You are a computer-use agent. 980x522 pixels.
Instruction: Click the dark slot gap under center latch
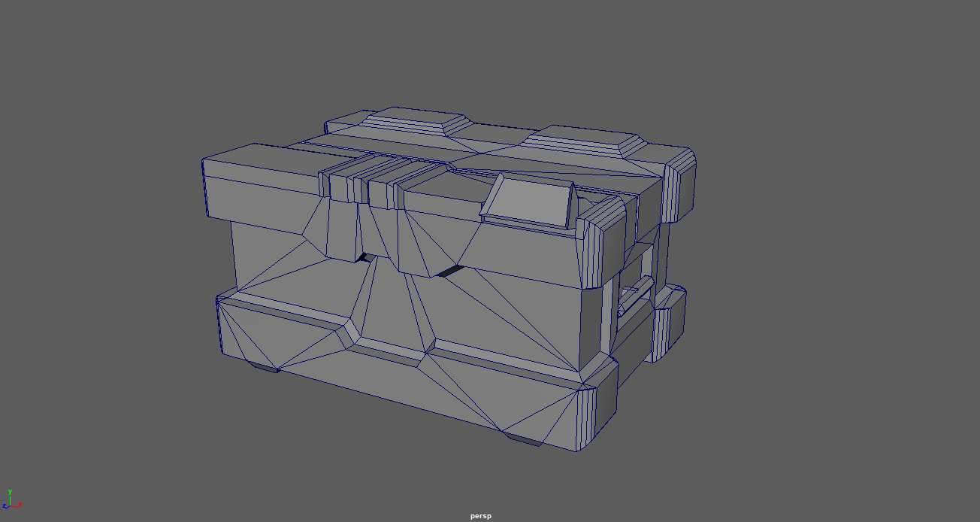coord(450,271)
